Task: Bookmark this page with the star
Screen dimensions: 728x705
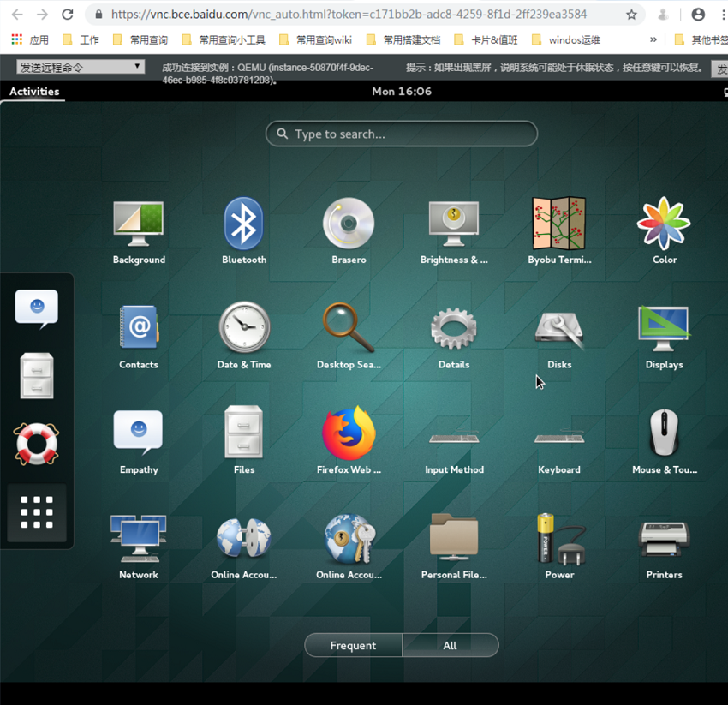Action: [x=631, y=15]
